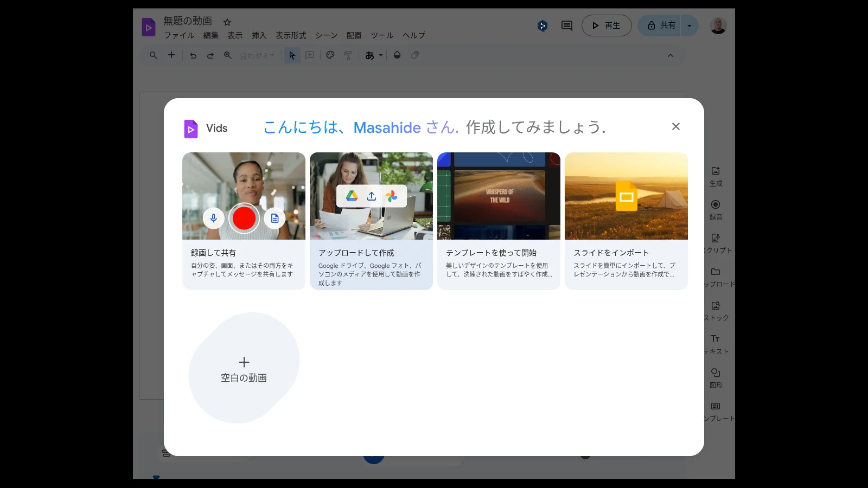Viewport: 868px width, 488px height.
Task: Click the overlapping circles toolbar icon
Action: pyautogui.click(x=415, y=55)
